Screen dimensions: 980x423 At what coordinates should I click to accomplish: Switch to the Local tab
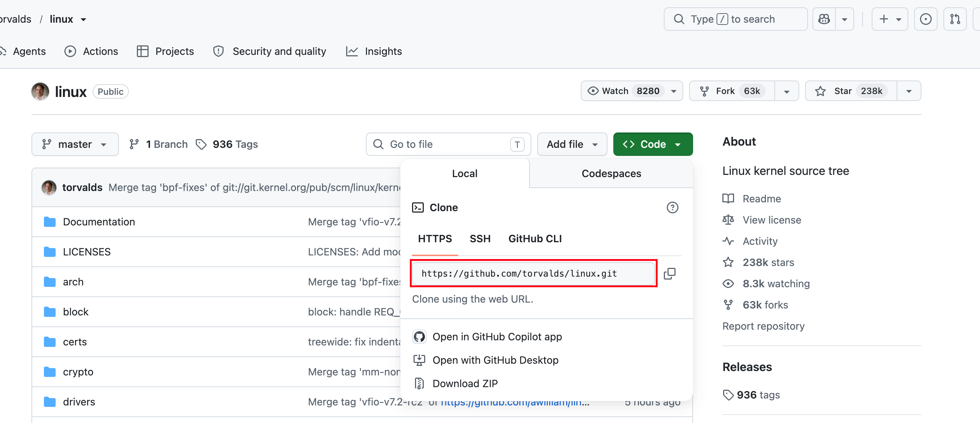[464, 173]
